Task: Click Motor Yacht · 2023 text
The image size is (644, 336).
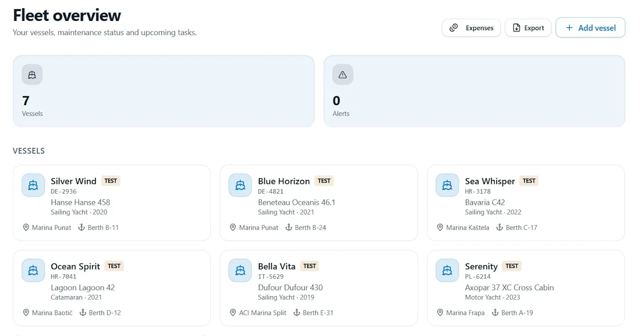Action: pyautogui.click(x=492, y=297)
